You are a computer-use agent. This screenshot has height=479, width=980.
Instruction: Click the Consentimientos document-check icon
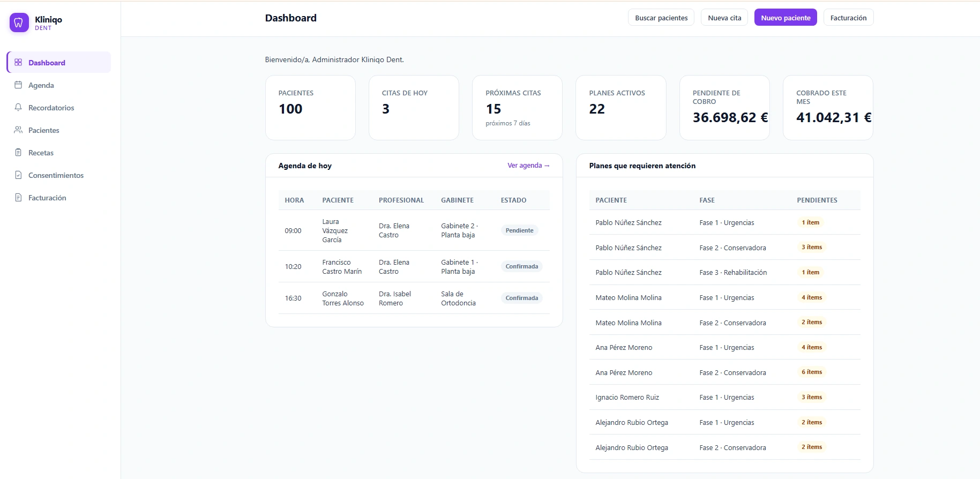click(x=18, y=175)
